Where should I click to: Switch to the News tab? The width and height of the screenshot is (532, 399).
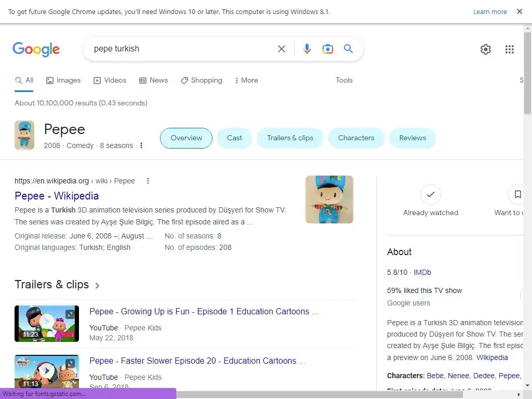(x=154, y=81)
